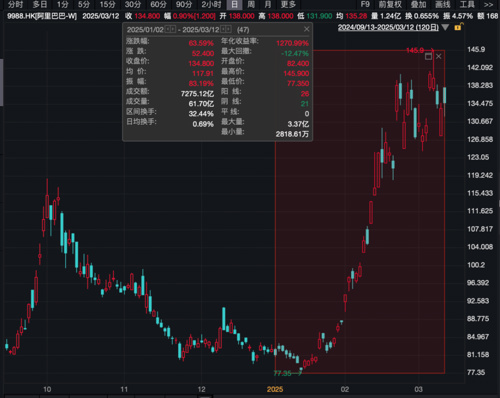Select the 15分 timeframe
Viewport: 500px width, 398px height.
(x=107, y=4)
